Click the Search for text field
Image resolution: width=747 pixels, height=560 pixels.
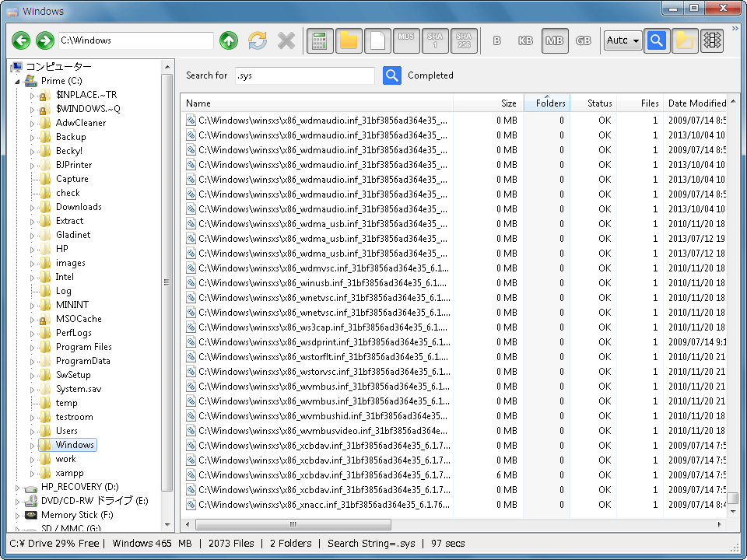pyautogui.click(x=305, y=75)
